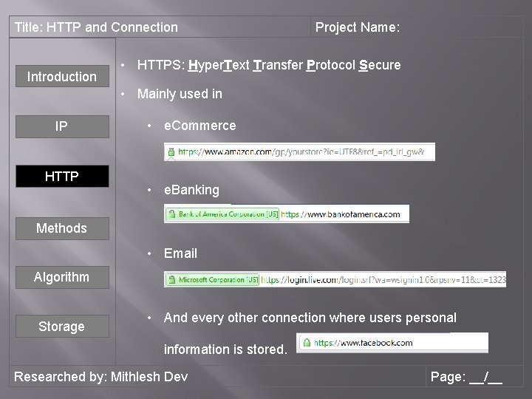Screen dimensions: 532x399
Task: Click 'And every other connection where users personal' text
Action: pyautogui.click(x=310, y=318)
